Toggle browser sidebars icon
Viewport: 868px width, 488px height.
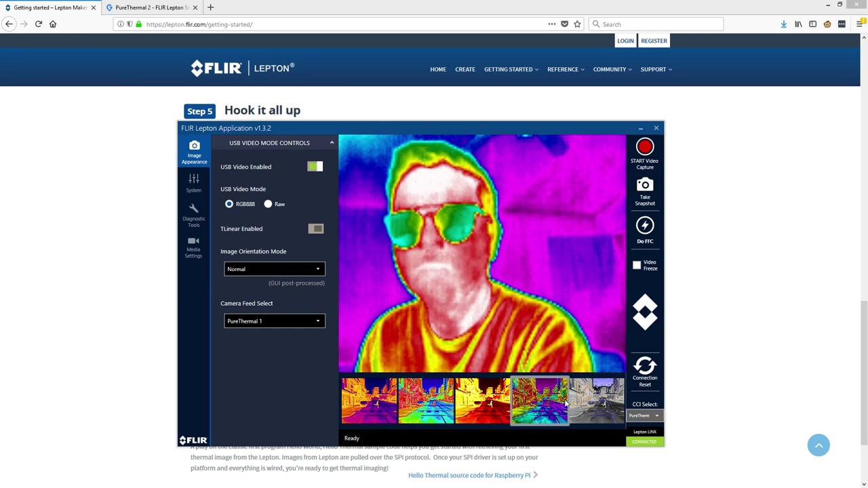(812, 24)
